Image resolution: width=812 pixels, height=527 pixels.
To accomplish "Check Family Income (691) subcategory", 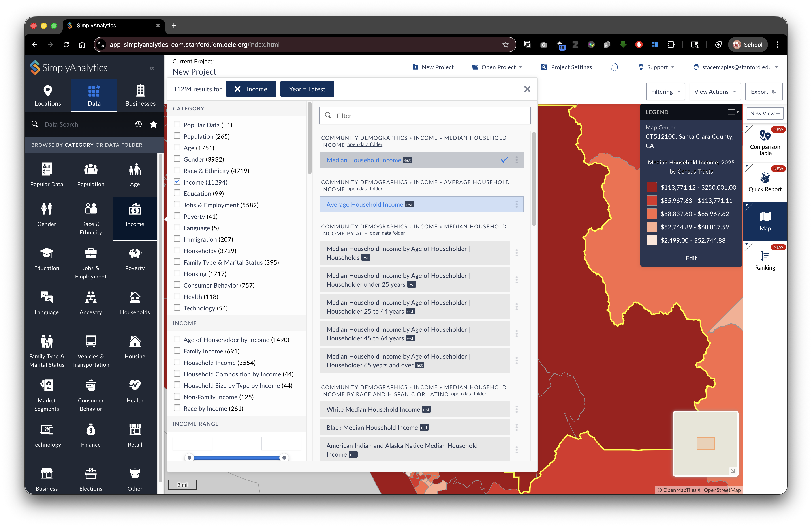I will pos(177,351).
